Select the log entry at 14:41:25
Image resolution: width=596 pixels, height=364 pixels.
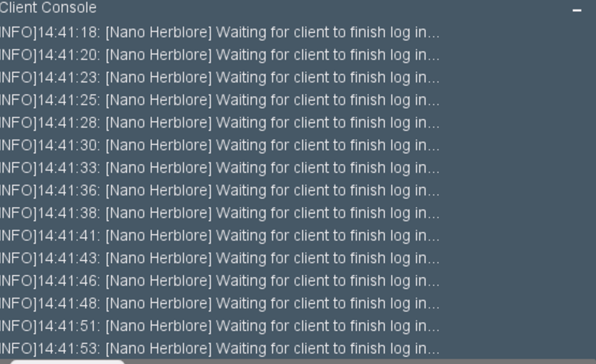(x=220, y=100)
